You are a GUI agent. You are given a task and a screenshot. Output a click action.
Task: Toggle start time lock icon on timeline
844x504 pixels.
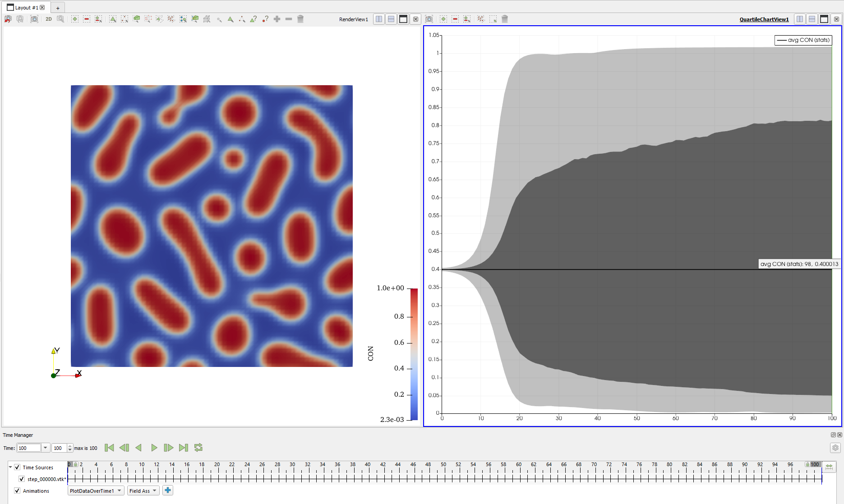[76, 464]
